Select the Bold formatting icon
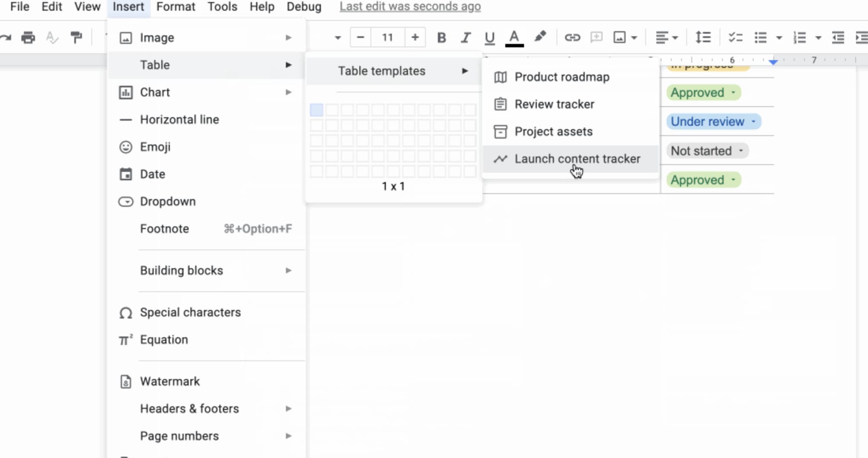868x458 pixels. [441, 38]
